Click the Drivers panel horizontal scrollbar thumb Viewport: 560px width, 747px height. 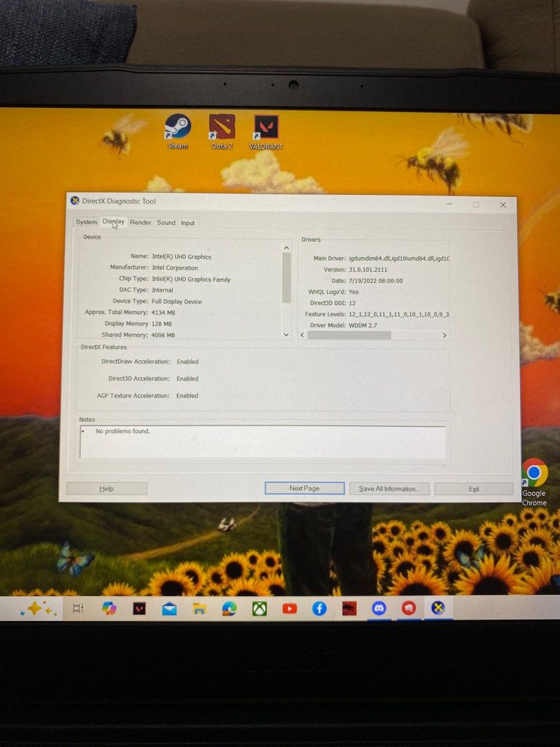pos(349,335)
